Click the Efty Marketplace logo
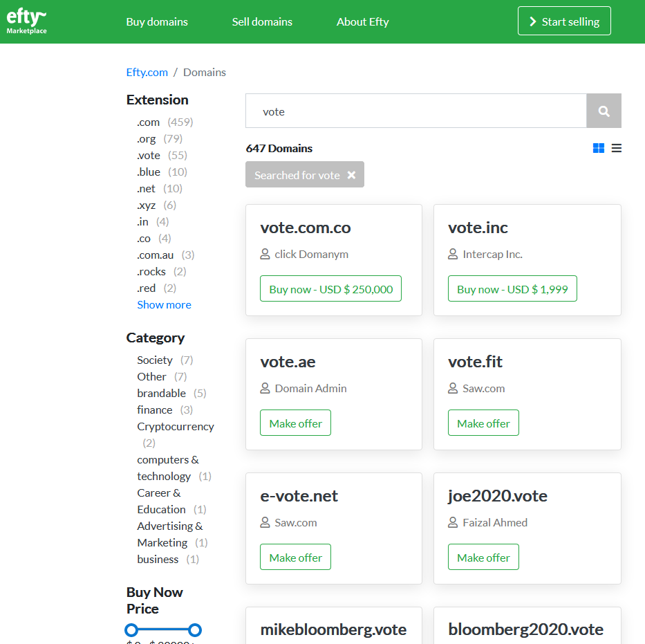Screen dimensions: 645x644 (x=26, y=21)
